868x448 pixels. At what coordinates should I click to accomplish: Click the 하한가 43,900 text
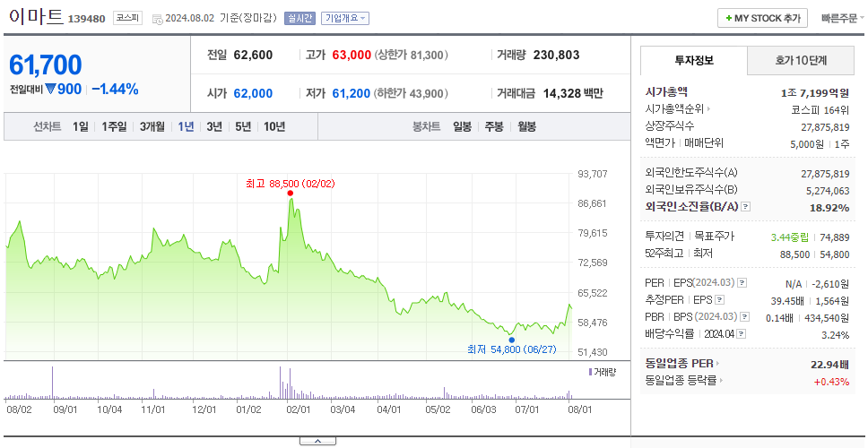(x=412, y=94)
